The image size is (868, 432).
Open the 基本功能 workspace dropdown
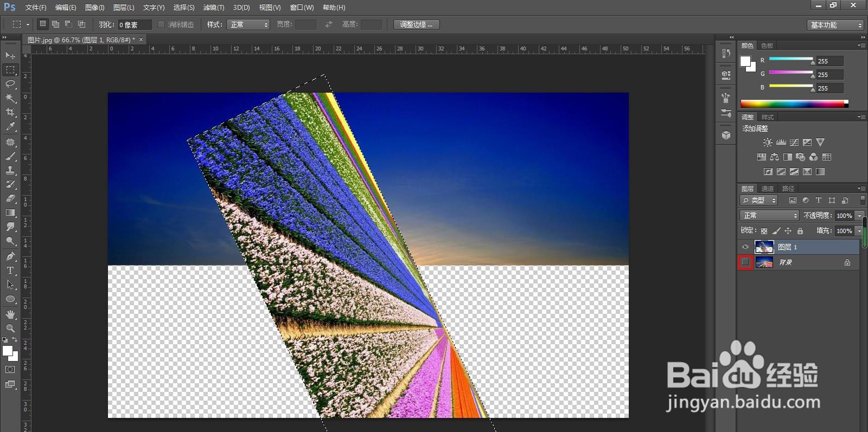tap(835, 25)
